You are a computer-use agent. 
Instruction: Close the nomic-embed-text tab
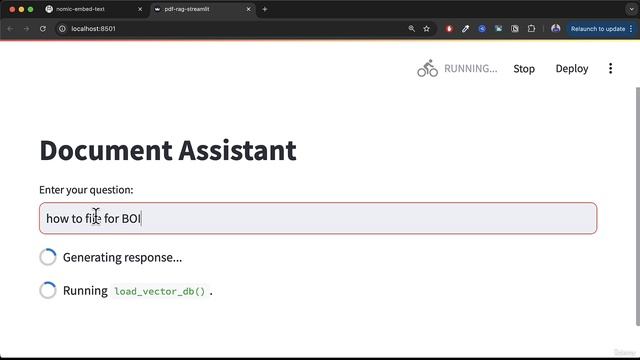[140, 9]
